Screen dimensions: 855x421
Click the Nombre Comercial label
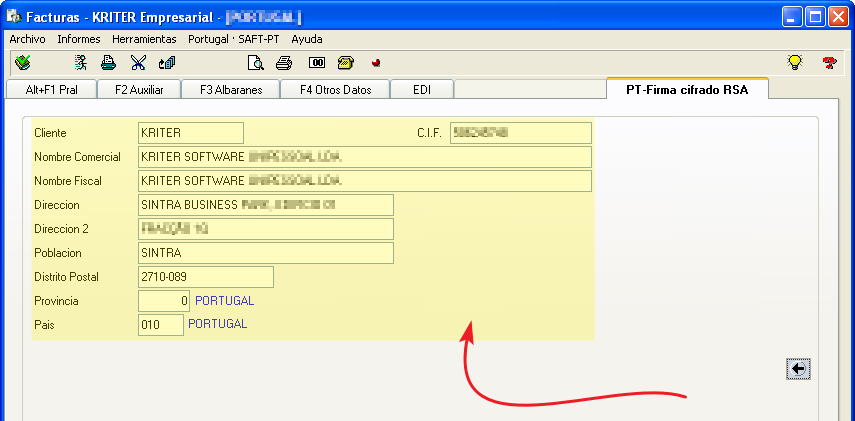77,157
